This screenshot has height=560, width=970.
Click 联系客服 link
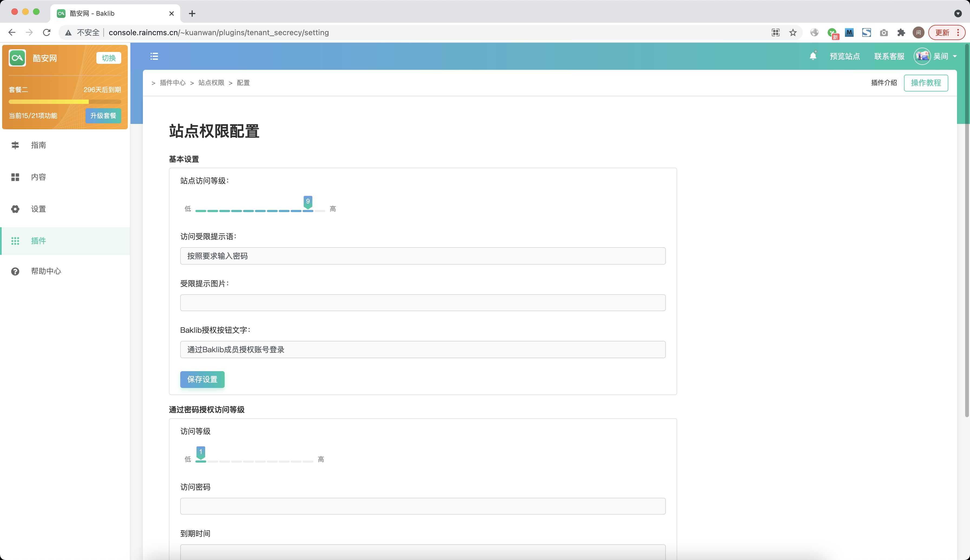pyautogui.click(x=889, y=57)
